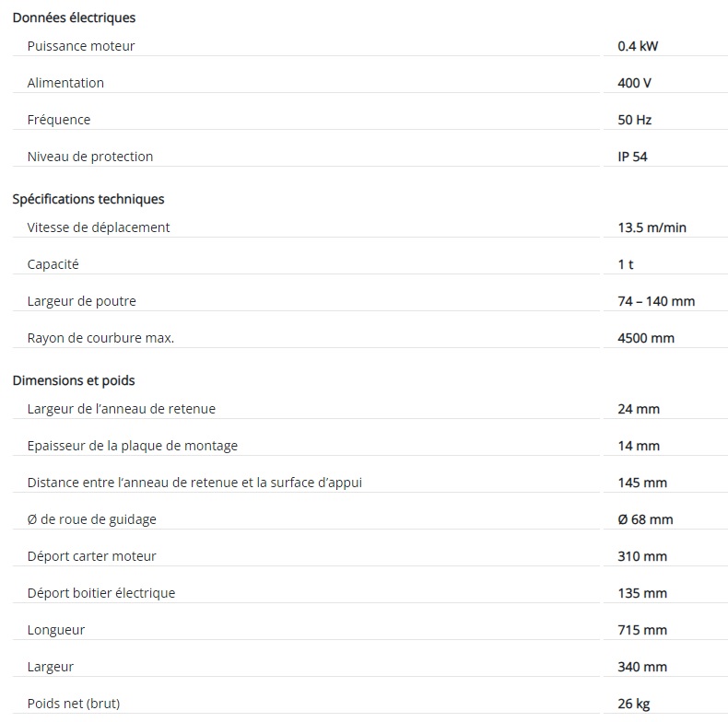
Task: Click the 50 Hz frequency value
Action: click(x=635, y=120)
